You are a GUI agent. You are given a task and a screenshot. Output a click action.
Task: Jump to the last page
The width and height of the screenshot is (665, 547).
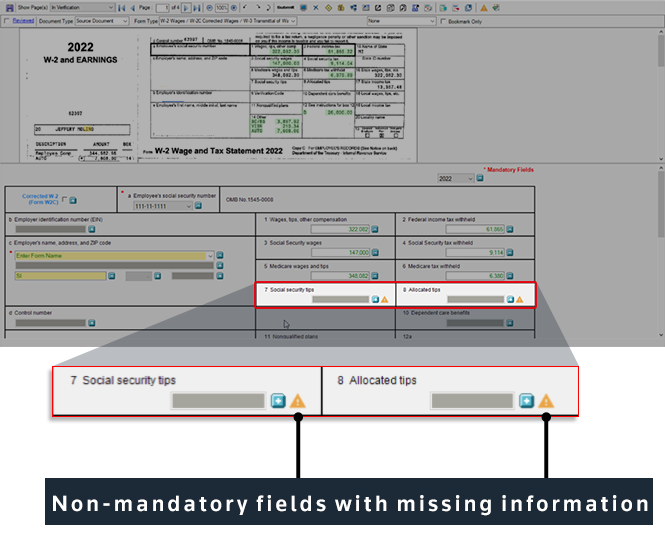point(197,8)
